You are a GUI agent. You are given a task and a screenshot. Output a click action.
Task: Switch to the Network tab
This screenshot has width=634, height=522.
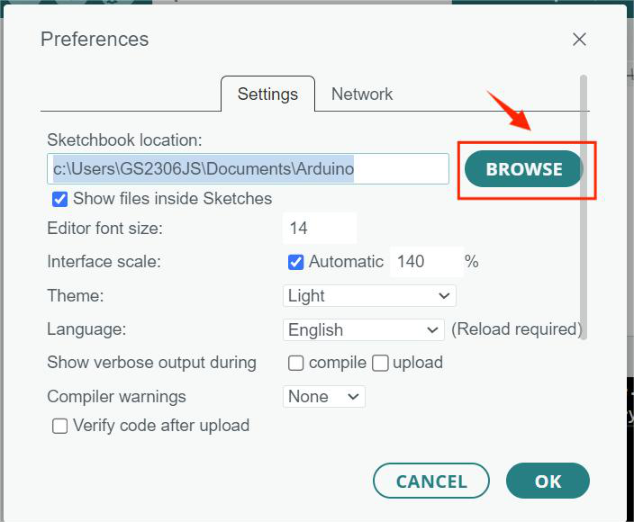coord(362,94)
